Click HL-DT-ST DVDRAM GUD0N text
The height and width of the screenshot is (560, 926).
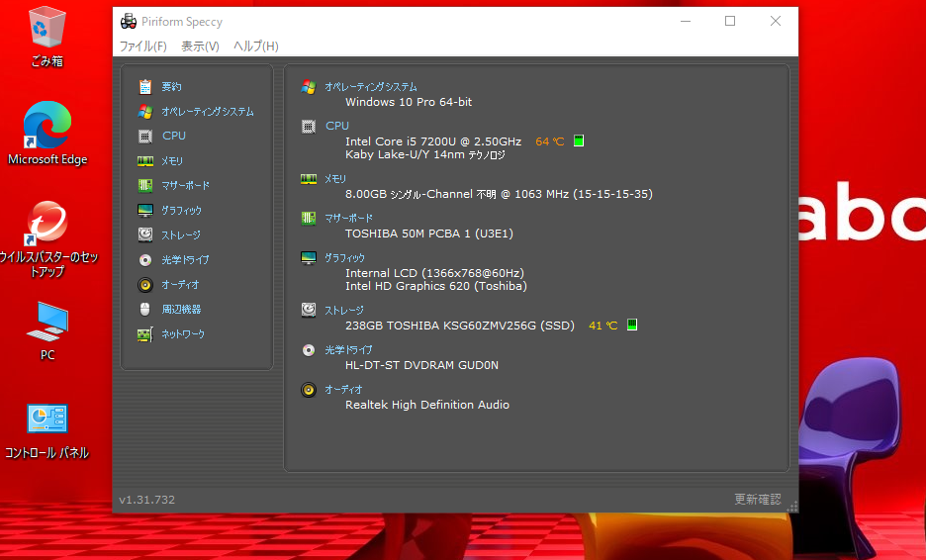(x=421, y=365)
